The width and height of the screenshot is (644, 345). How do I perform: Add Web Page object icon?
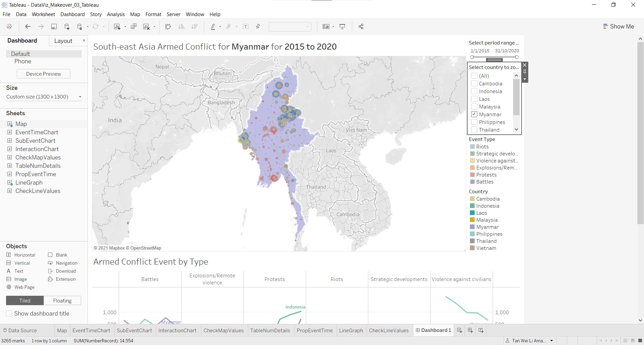[9, 287]
